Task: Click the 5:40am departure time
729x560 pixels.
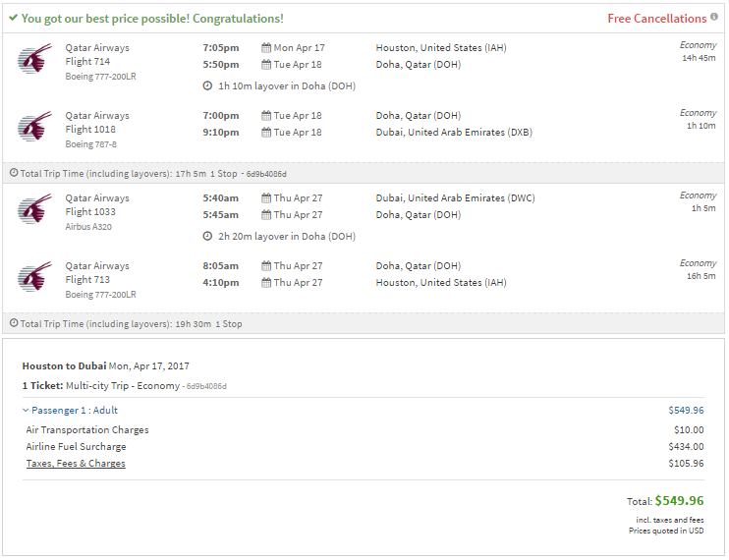Action: pyautogui.click(x=220, y=198)
